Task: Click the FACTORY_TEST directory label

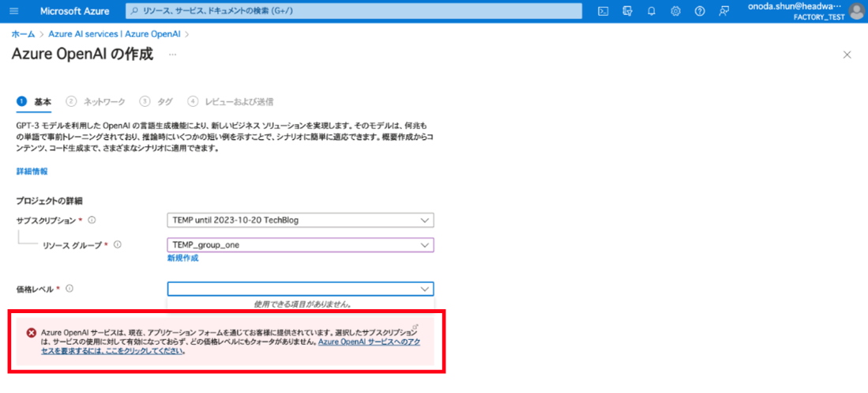Action: click(819, 17)
